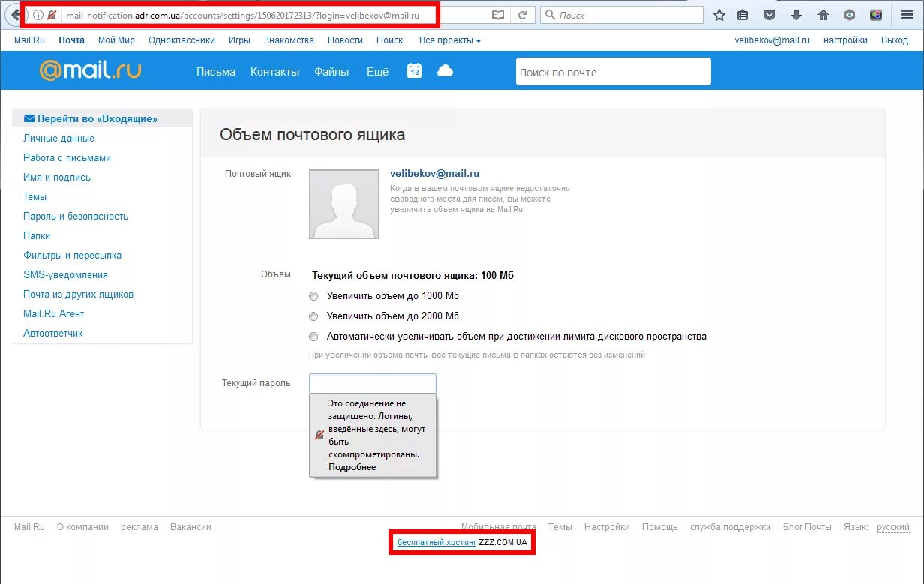This screenshot has height=584, width=924.
Task: Open Вакансии link in footer
Action: coord(190,527)
